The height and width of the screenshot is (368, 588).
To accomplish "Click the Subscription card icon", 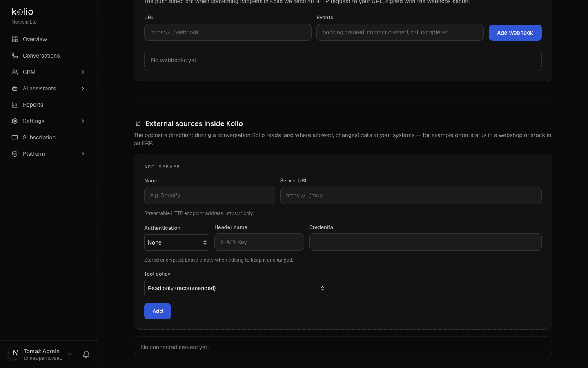I will 15,137.
